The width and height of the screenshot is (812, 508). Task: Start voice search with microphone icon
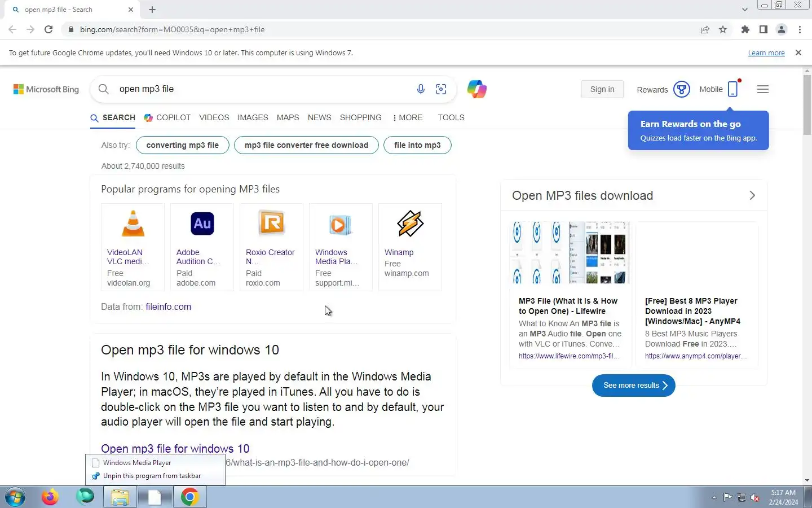(x=421, y=89)
